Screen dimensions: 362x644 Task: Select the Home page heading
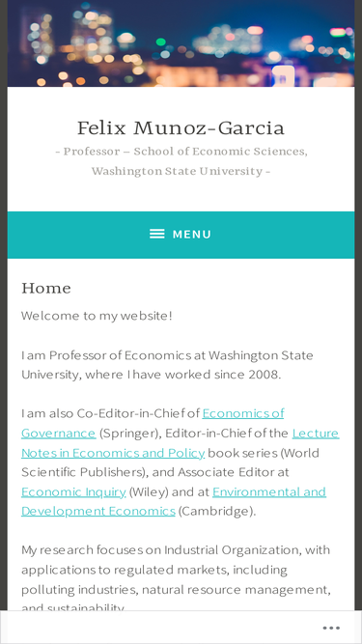(x=46, y=288)
